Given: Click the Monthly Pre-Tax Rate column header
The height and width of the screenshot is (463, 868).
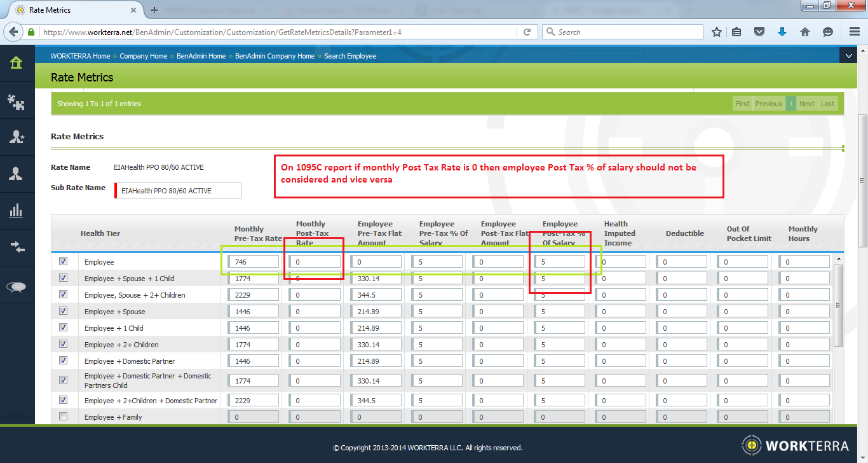Looking at the screenshot, I should pyautogui.click(x=258, y=233).
